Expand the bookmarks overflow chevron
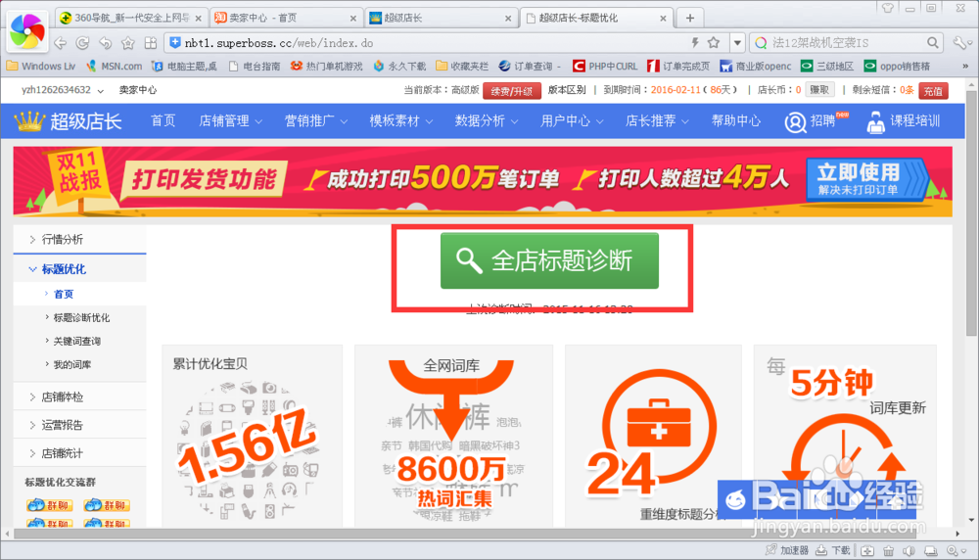This screenshot has height=560, width=979. 965,67
